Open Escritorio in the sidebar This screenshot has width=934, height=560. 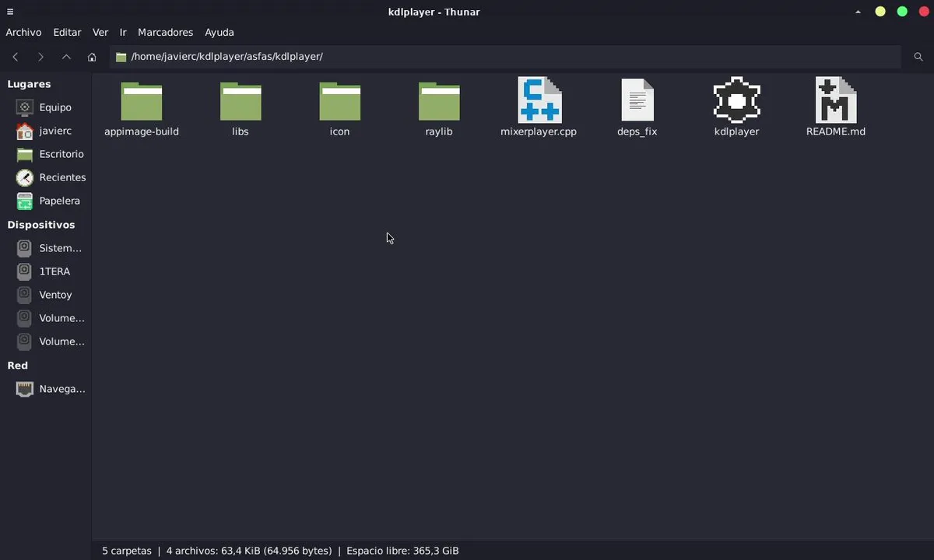pyautogui.click(x=46, y=154)
